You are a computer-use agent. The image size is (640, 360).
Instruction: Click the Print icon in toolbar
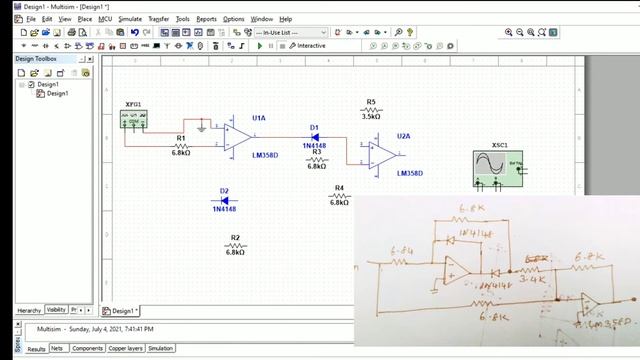click(x=72, y=32)
